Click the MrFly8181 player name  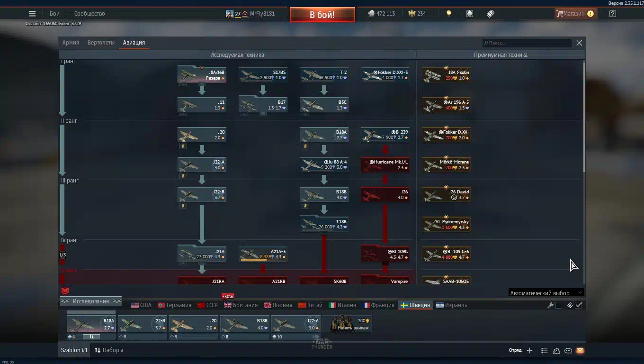[262, 14]
